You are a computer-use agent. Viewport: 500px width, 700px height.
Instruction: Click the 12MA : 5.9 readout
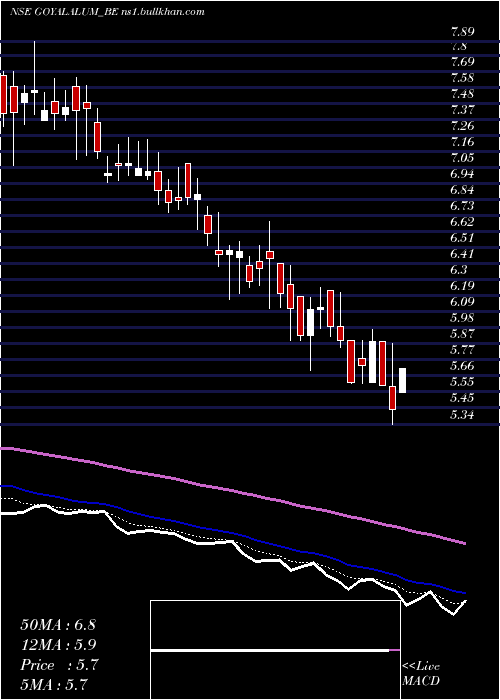[x=58, y=645]
